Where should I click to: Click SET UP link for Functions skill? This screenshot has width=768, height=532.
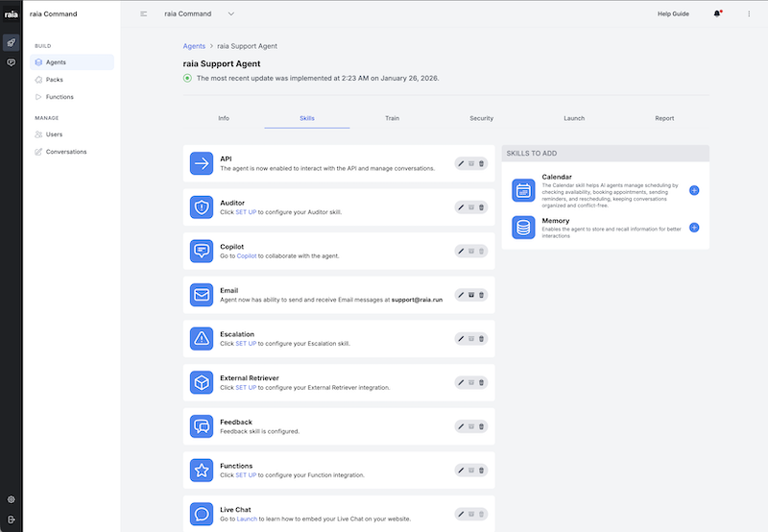click(x=246, y=475)
